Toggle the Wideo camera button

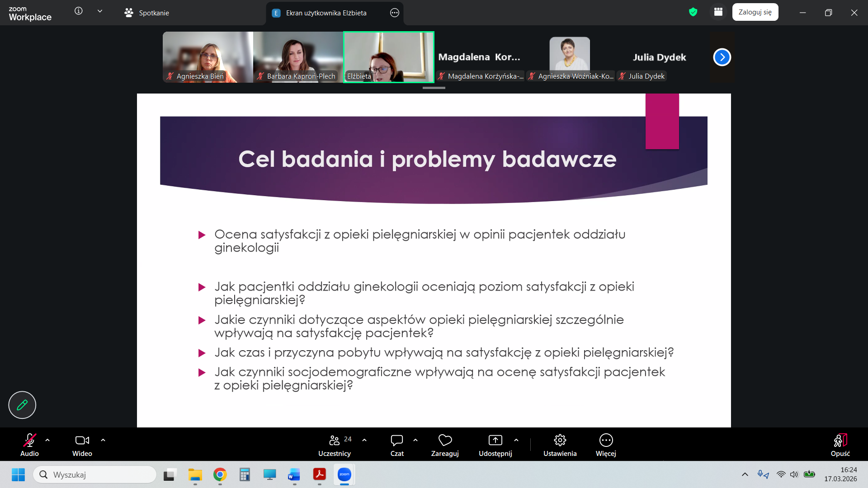click(x=82, y=441)
